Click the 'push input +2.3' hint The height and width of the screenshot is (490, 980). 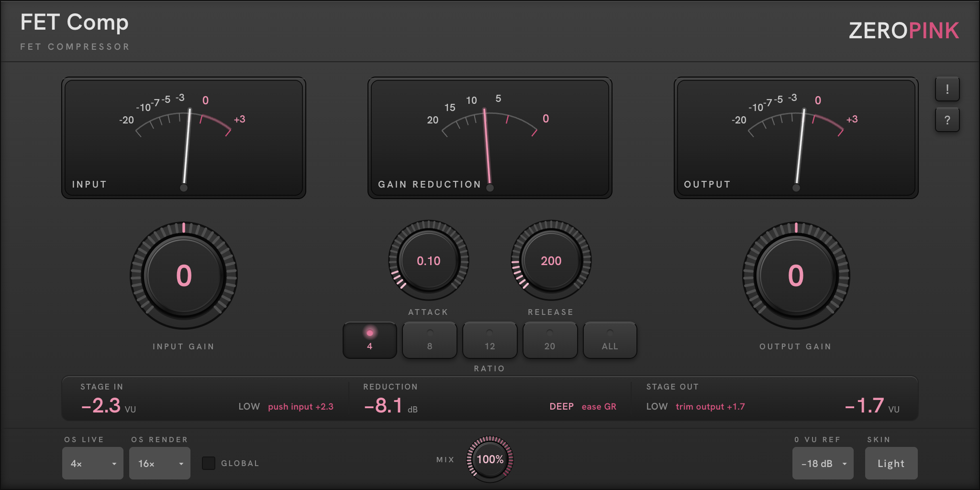[x=301, y=407]
